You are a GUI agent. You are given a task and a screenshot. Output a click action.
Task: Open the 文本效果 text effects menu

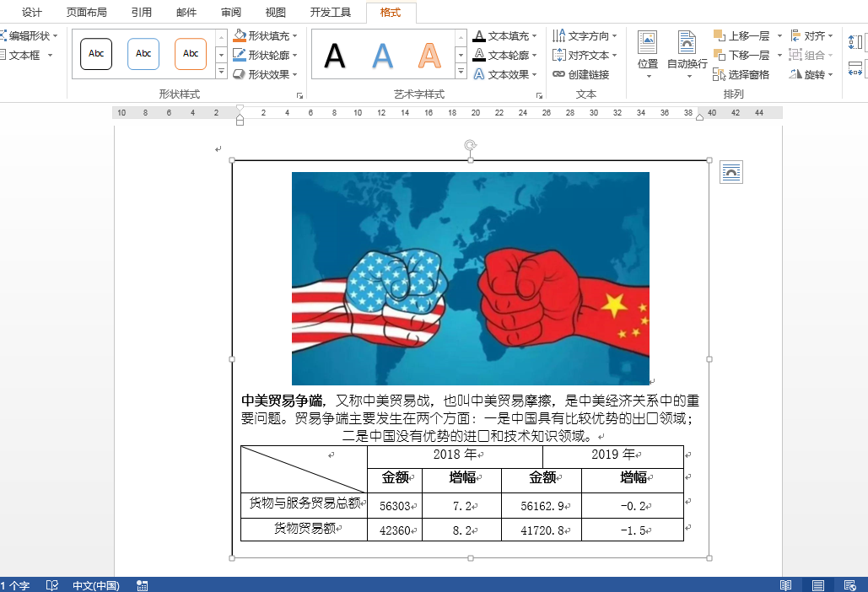point(504,74)
